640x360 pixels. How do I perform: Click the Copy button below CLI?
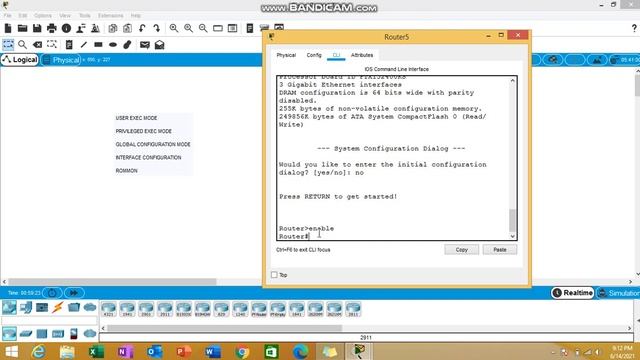[462, 249]
